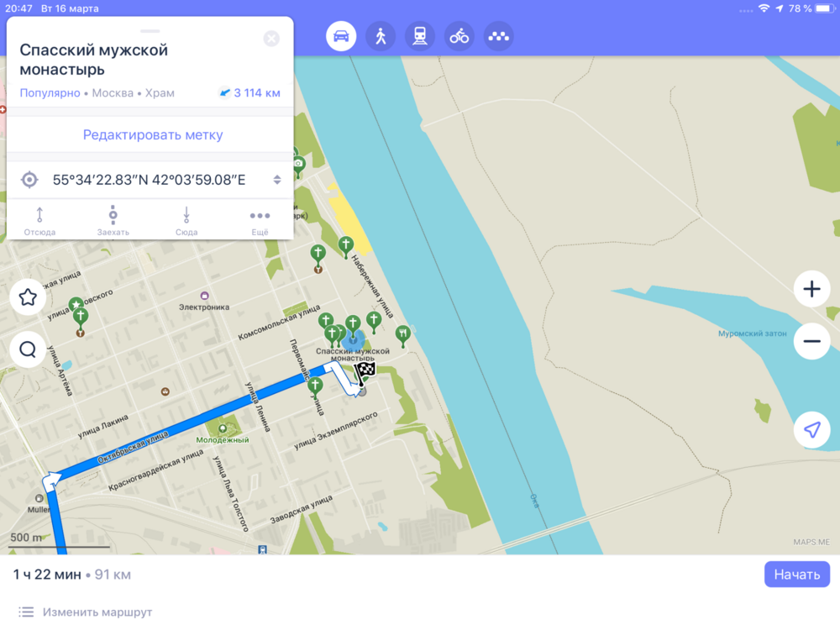The height and width of the screenshot is (630, 840).
Task: Add a stop with Заехать
Action: click(113, 221)
